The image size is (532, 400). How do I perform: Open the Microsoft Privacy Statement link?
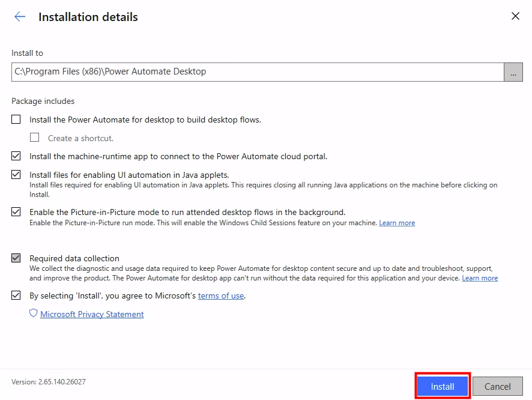pos(92,314)
